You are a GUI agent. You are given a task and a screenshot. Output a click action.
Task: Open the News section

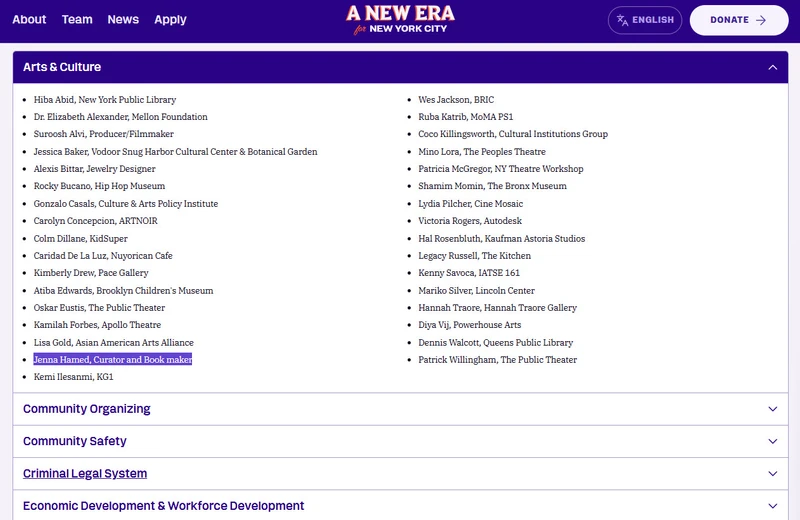coord(123,19)
